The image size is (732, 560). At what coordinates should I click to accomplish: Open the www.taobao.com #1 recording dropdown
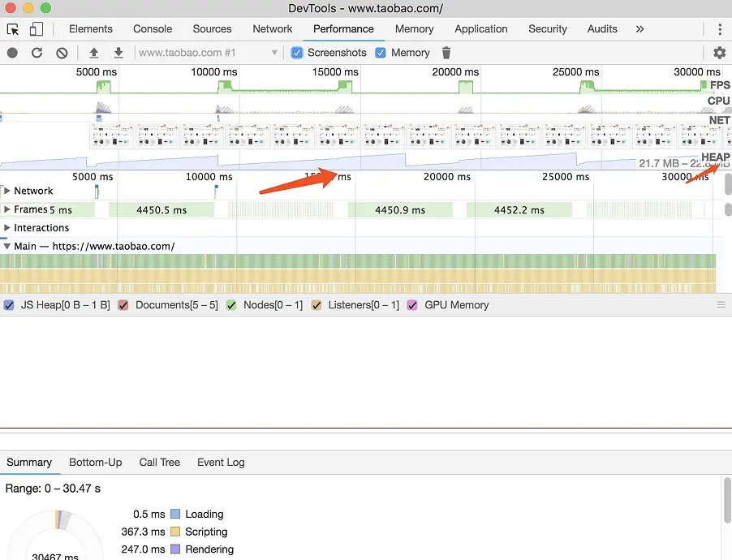click(x=208, y=53)
